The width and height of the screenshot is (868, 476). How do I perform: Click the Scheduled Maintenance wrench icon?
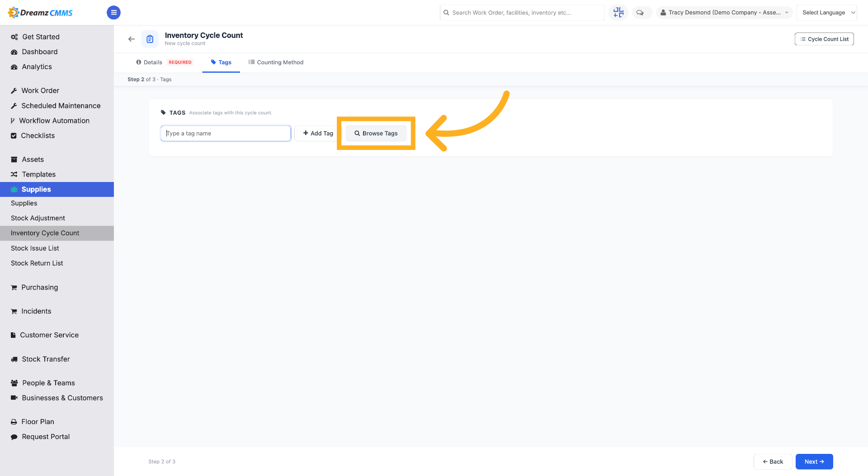pos(14,106)
